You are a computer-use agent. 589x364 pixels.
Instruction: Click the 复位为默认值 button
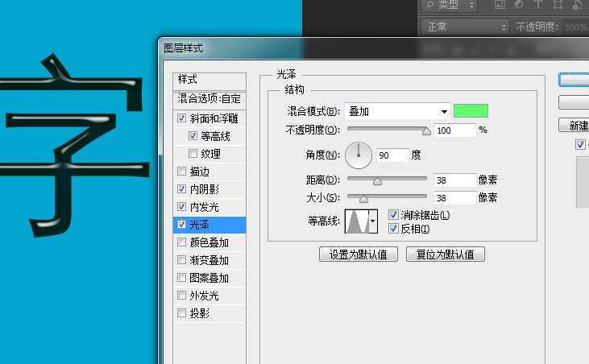[445, 254]
